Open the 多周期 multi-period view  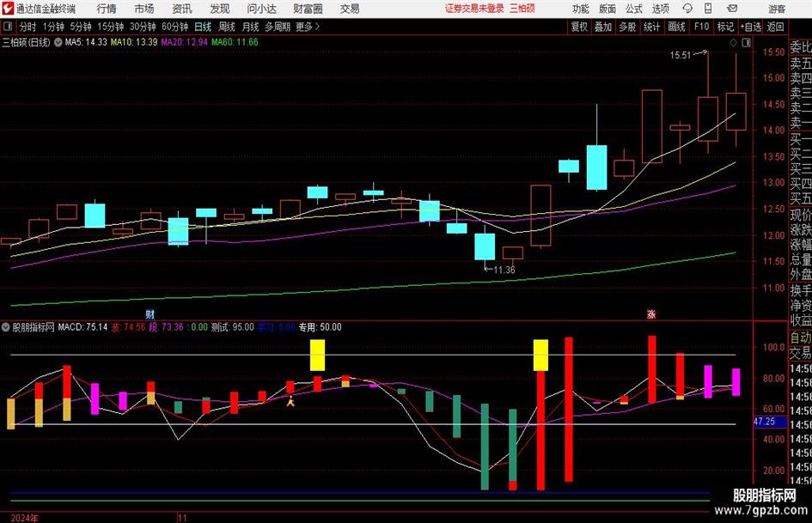(x=278, y=27)
